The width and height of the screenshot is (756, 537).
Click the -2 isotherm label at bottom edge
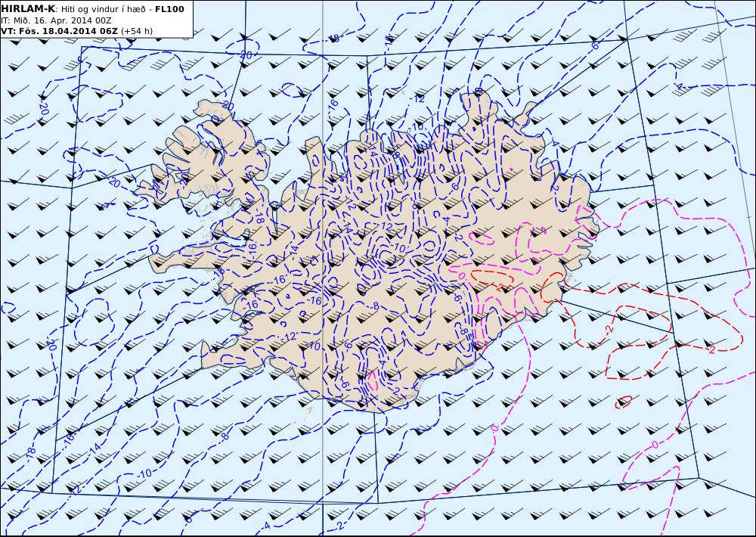tap(339, 526)
